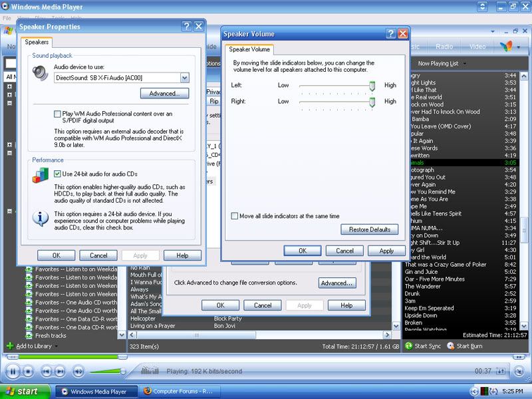Expand hidden system tray icons arrow
Image resolution: width=532 pixels, height=399 pixels.
(474, 392)
